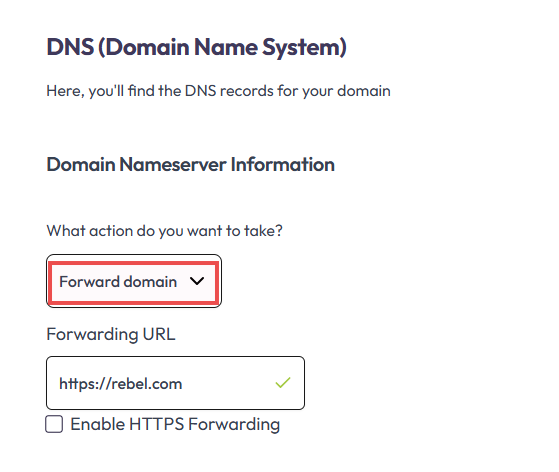Click the 'Forwarding URL' field label
Viewport: 559px width, 472px height.
[111, 334]
